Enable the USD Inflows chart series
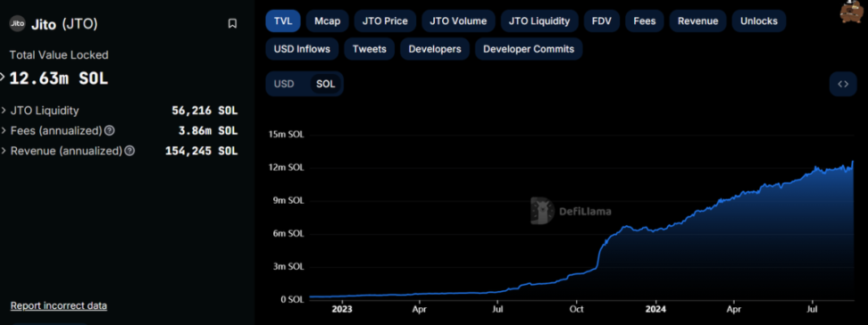 tap(302, 49)
